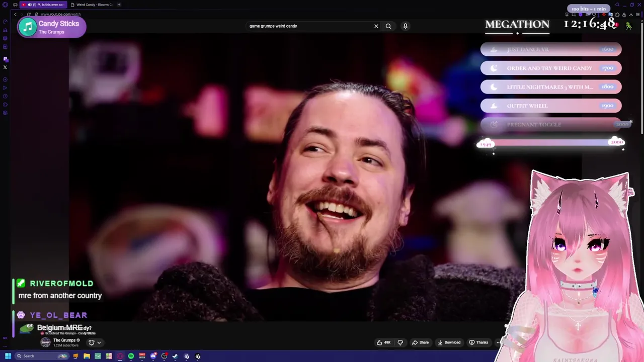Open Steam from the taskbar
The height and width of the screenshot is (362, 644).
click(175, 356)
